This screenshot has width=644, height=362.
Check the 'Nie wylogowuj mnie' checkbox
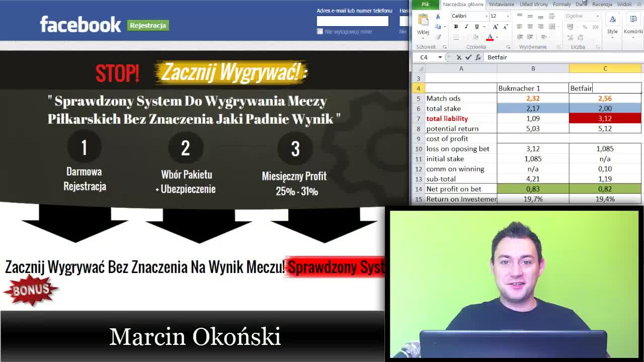[319, 31]
